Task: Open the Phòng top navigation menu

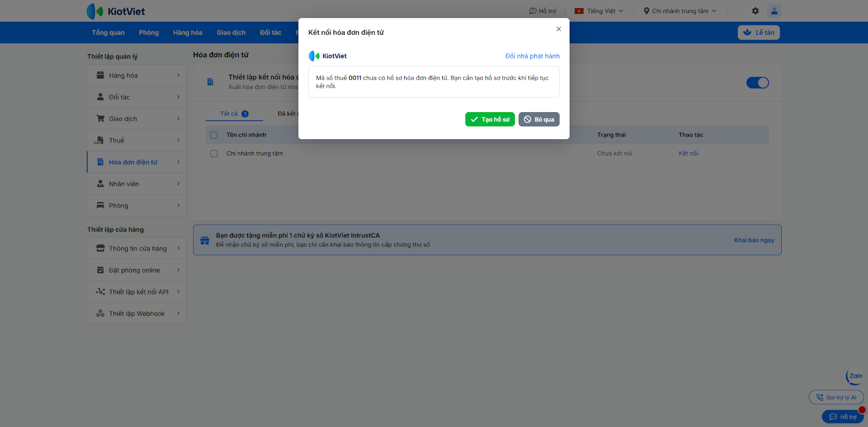Action: click(x=149, y=33)
